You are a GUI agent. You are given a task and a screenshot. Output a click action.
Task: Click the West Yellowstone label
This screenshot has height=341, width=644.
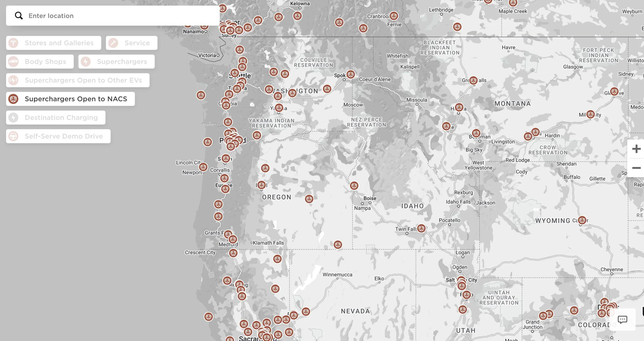[478, 165]
